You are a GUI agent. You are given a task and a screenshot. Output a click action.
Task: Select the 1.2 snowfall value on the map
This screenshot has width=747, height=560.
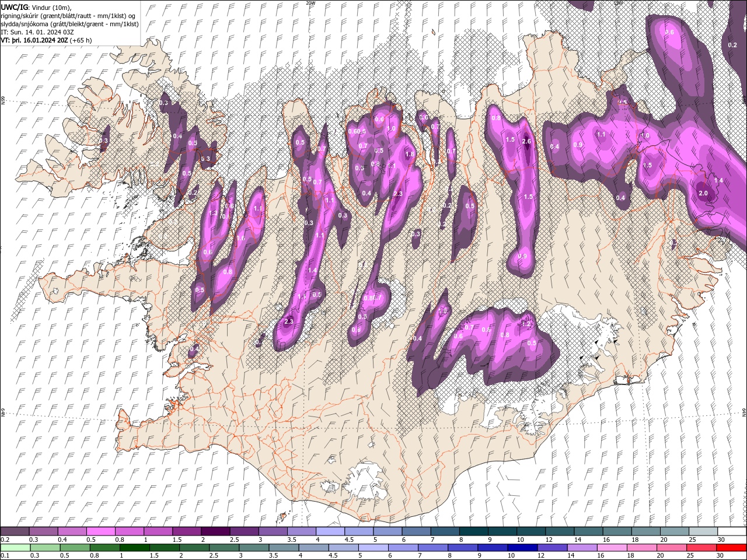525,324
